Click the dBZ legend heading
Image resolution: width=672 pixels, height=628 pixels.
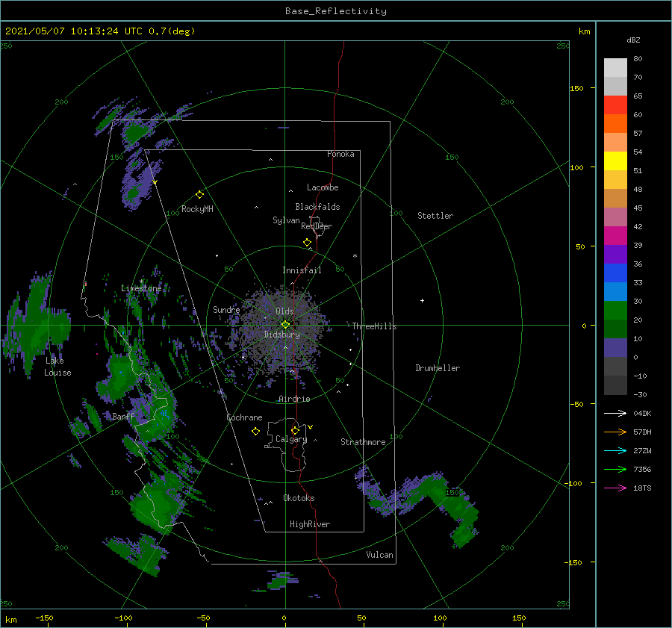[633, 40]
